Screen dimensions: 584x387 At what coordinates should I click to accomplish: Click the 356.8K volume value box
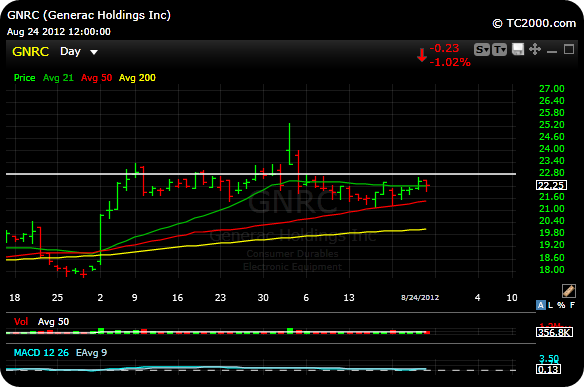[x=554, y=332]
